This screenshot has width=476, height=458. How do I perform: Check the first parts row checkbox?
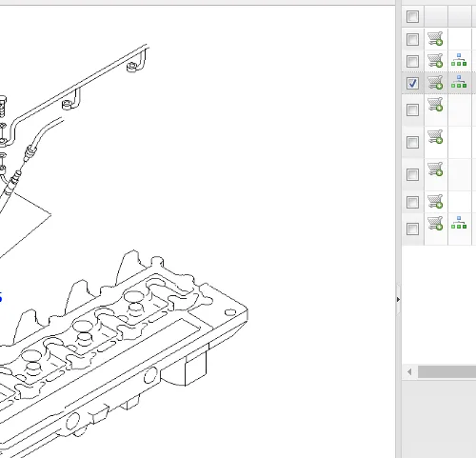tap(412, 39)
